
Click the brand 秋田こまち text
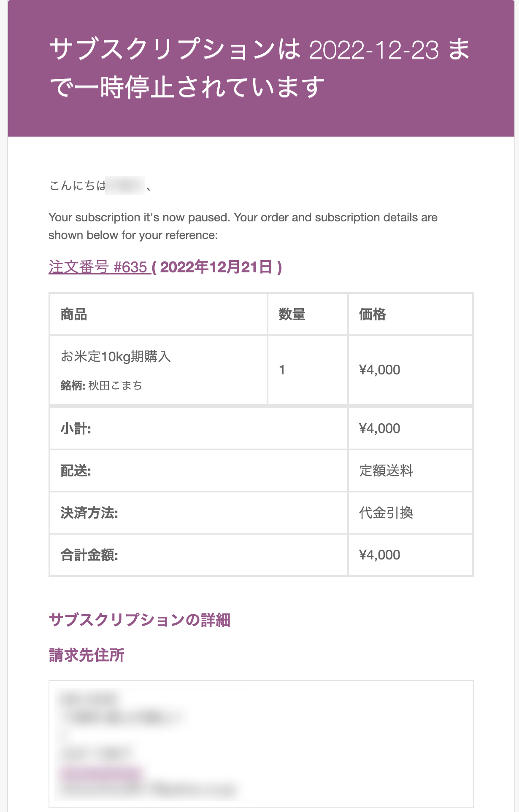click(x=115, y=385)
